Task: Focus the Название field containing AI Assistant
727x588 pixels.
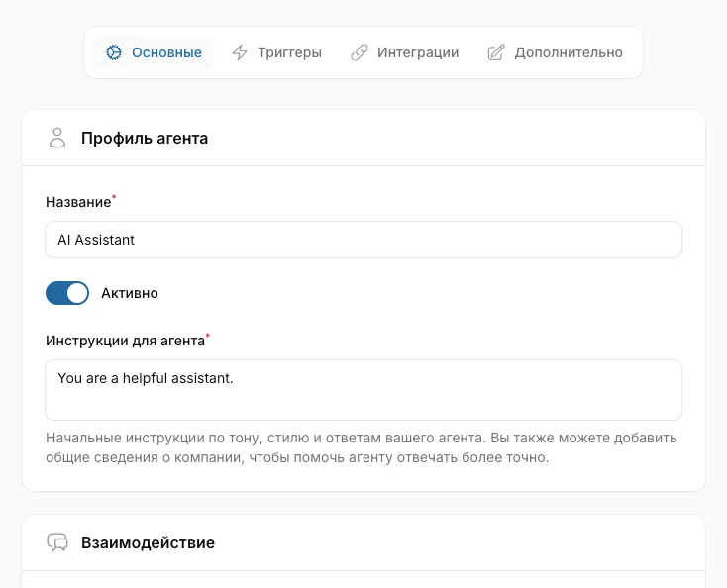Action: click(363, 240)
